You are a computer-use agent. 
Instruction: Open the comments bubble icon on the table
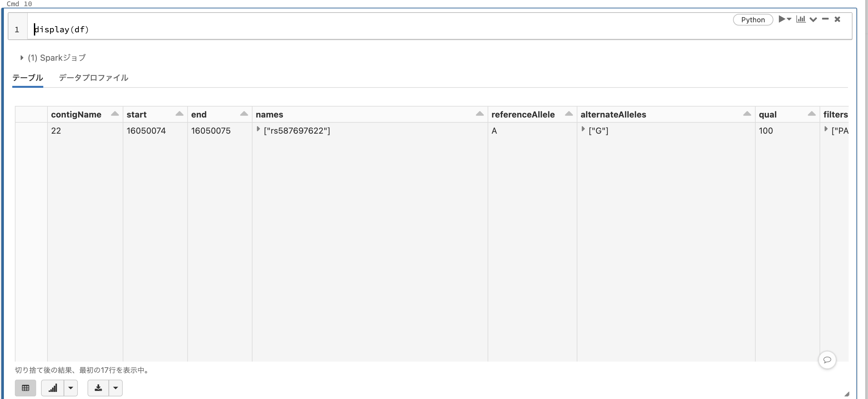pyautogui.click(x=827, y=360)
